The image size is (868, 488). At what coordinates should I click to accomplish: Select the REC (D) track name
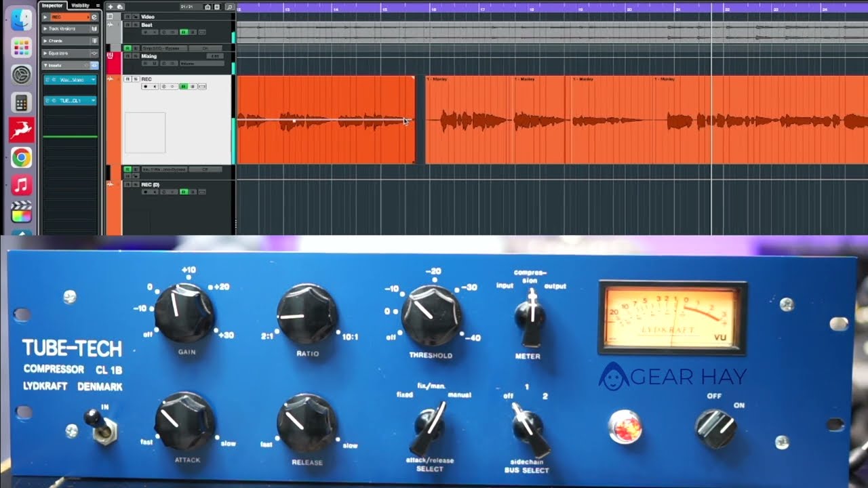tap(151, 184)
